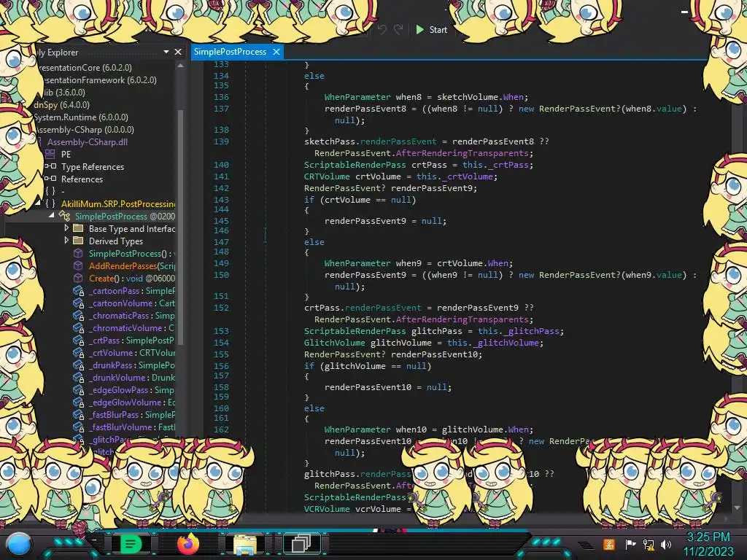Click the GlitchVolume type on line 154
747x560 pixels.
click(x=334, y=343)
